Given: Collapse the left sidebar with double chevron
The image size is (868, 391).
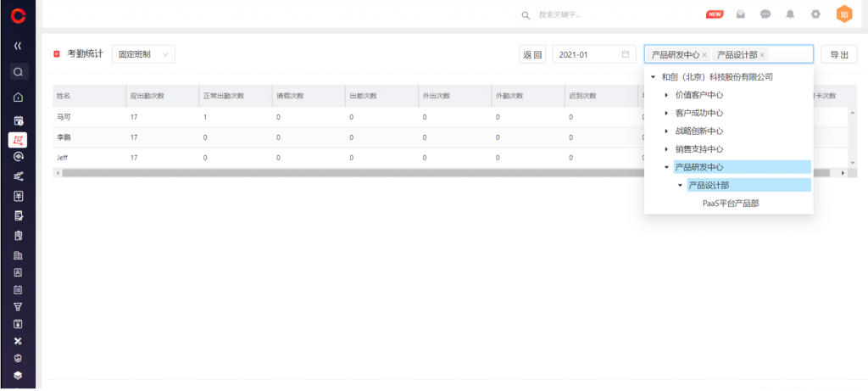Looking at the screenshot, I should tap(18, 46).
